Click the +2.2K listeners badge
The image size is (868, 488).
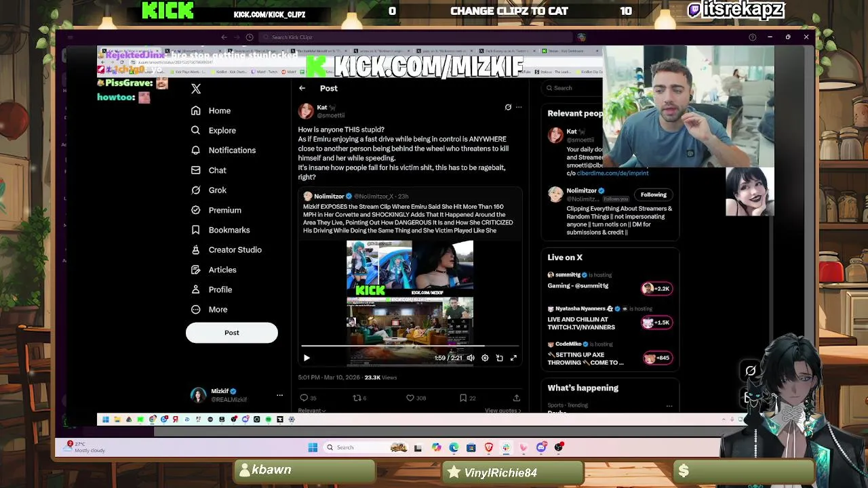tap(656, 289)
